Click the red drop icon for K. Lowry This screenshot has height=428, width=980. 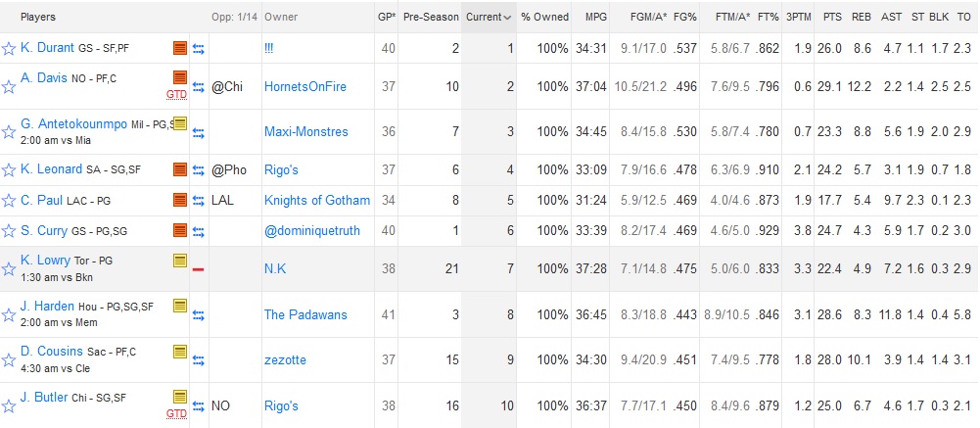(199, 268)
